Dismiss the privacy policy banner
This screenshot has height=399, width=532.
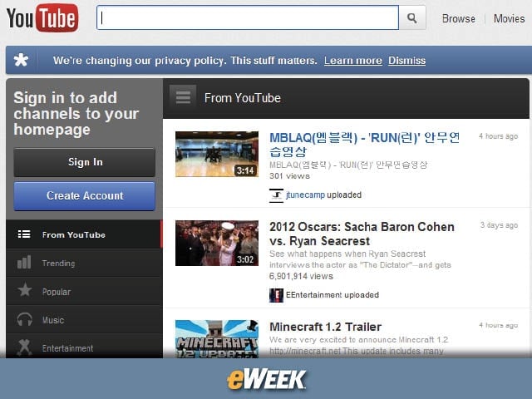406,61
